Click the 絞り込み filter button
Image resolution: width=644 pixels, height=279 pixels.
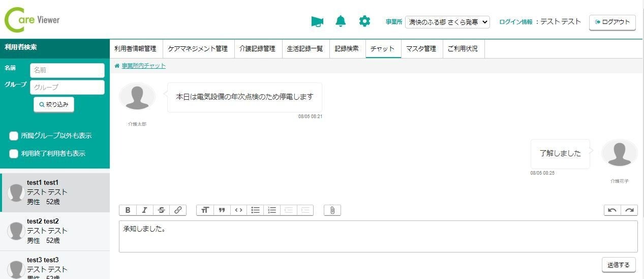click(x=53, y=104)
